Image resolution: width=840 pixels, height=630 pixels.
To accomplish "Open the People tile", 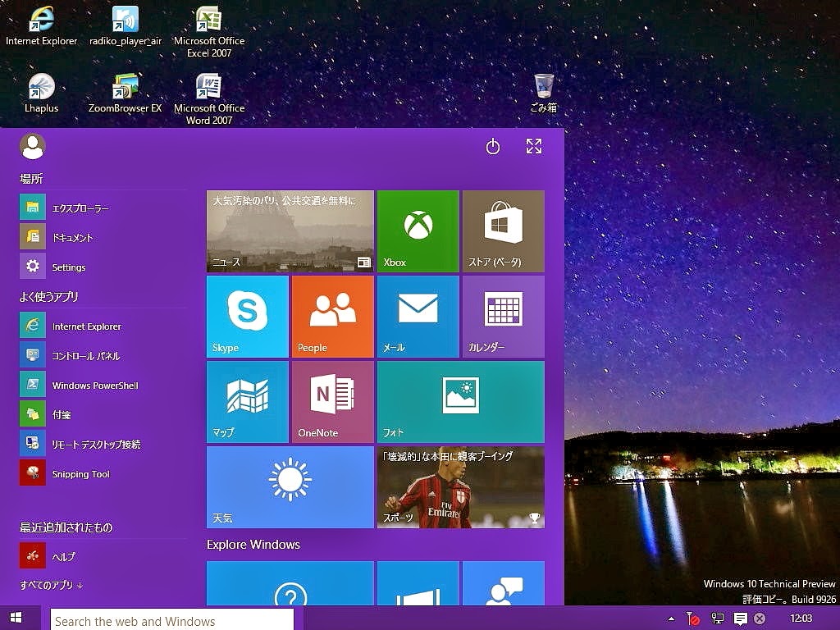I will 333,317.
